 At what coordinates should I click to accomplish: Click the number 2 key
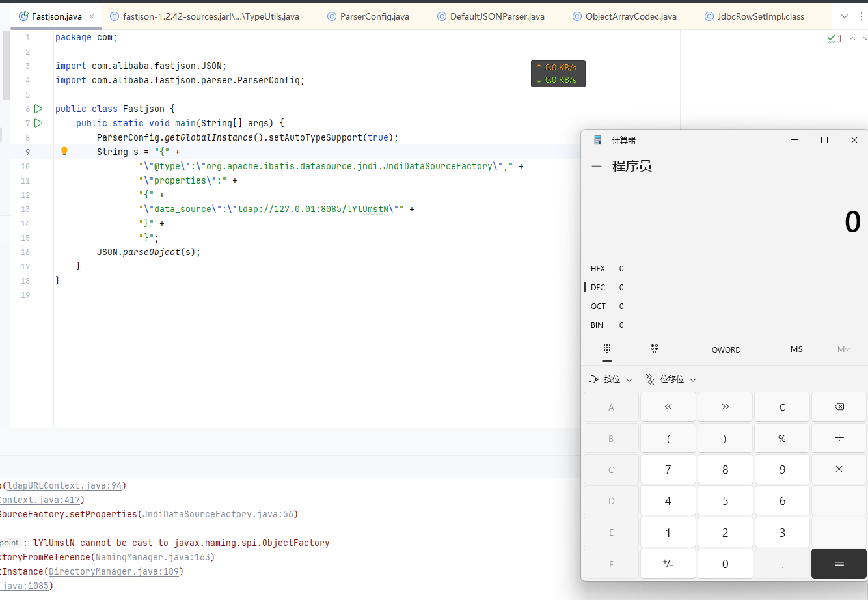tap(726, 532)
